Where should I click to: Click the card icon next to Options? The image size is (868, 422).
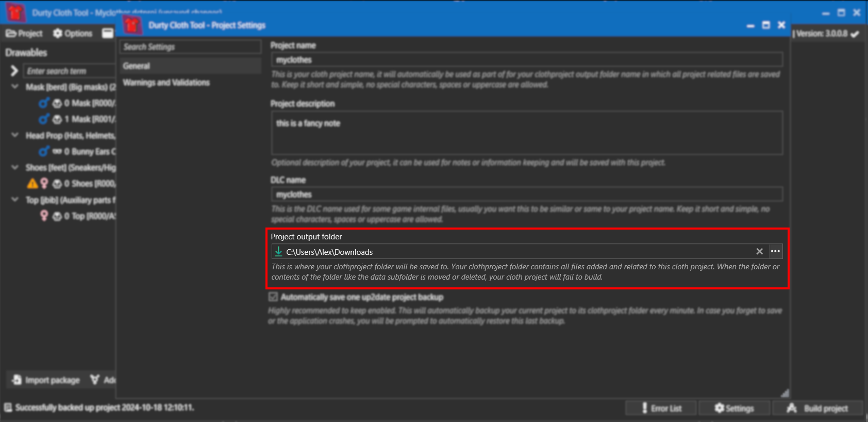(x=107, y=34)
